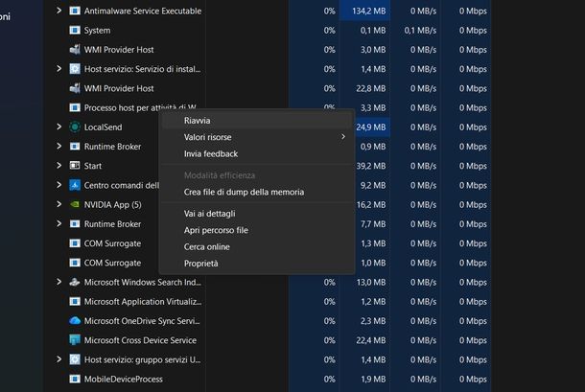Click the Microsoft Cross Device Service icon
The width and height of the screenshot is (585, 392).
coord(75,340)
